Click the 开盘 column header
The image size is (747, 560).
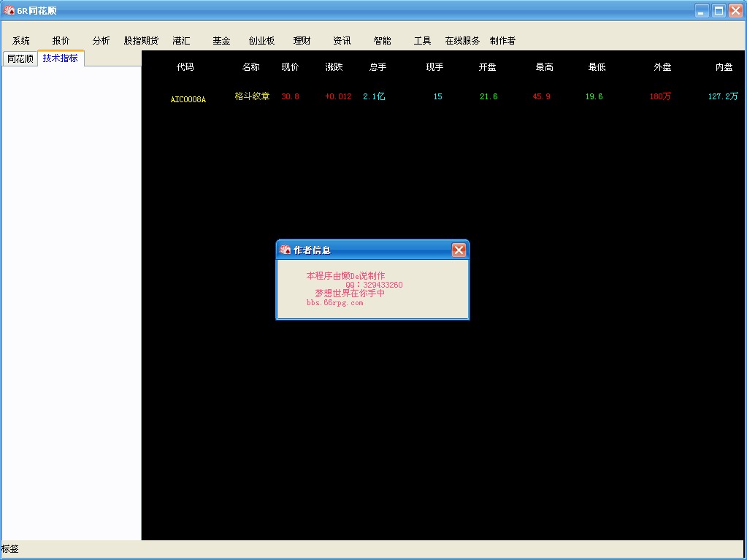[x=487, y=67]
